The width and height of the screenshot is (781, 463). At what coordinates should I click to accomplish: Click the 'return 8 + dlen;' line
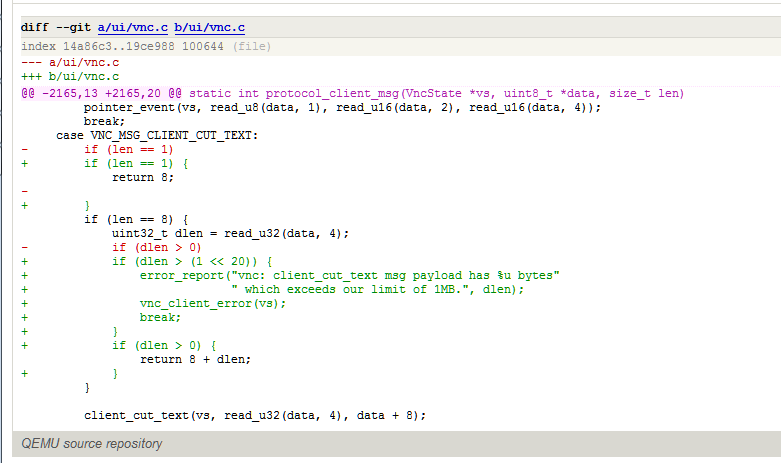[195, 359]
